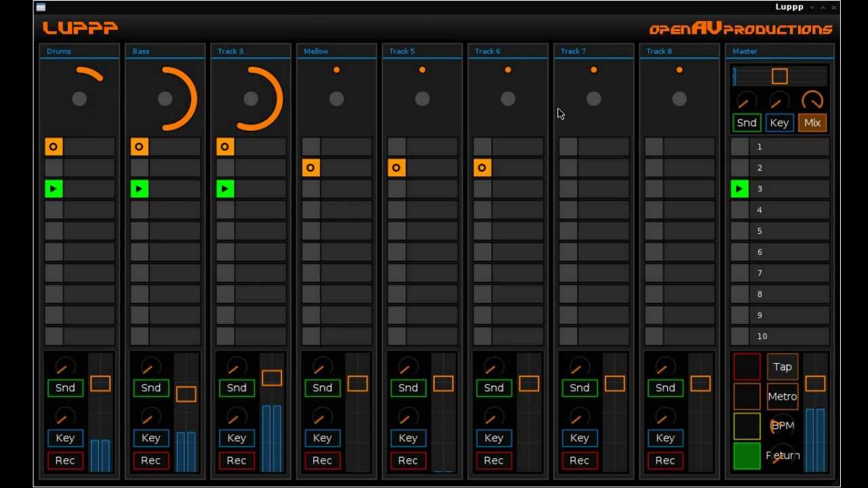The width and height of the screenshot is (868, 488).
Task: Click the Tap tempo button
Action: [783, 367]
